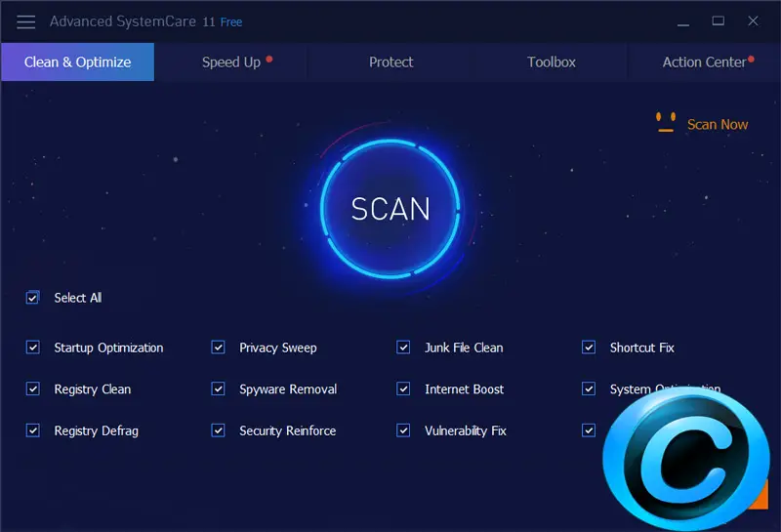Click the Scan Now text link
This screenshot has width=781, height=532.
coord(718,125)
